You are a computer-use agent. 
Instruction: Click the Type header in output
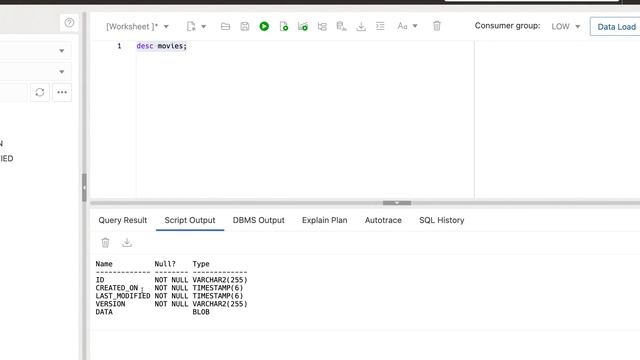[x=201, y=264]
